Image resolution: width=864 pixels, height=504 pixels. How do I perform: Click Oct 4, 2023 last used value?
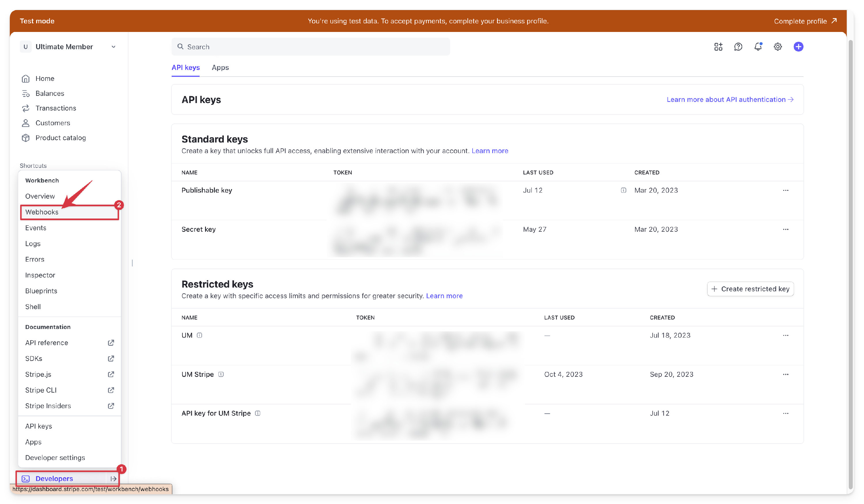click(563, 374)
